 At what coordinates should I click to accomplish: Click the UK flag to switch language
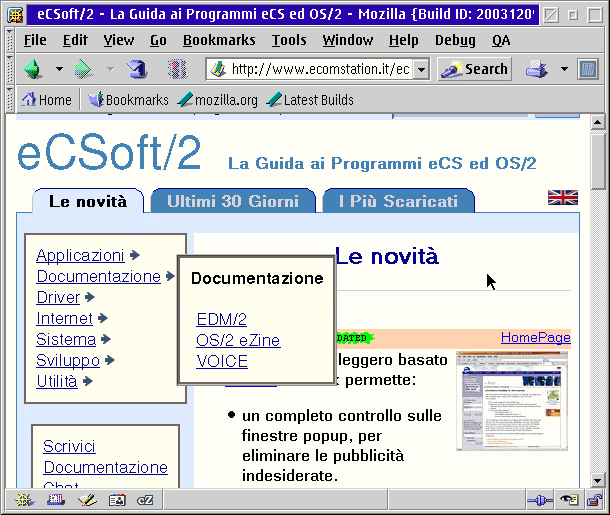562,197
